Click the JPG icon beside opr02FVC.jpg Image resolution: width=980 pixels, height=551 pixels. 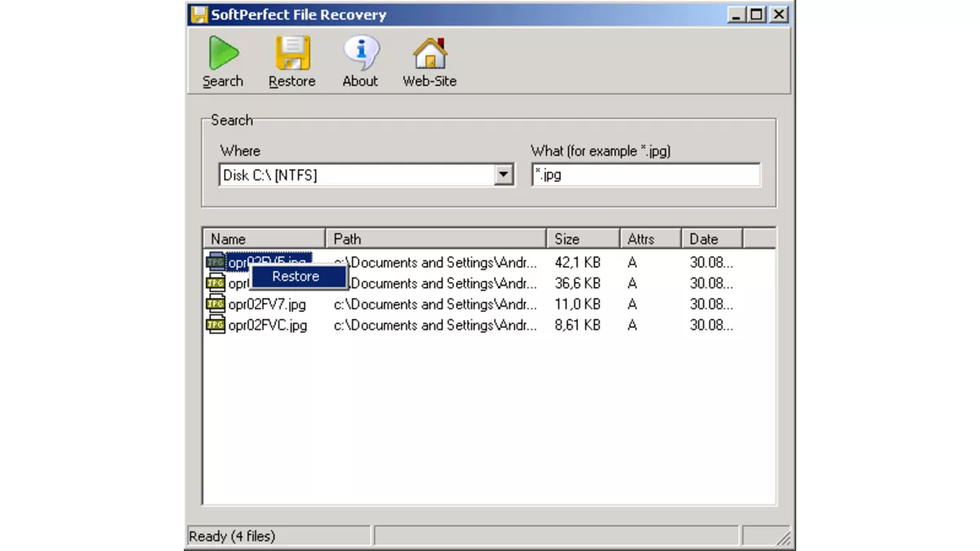216,325
